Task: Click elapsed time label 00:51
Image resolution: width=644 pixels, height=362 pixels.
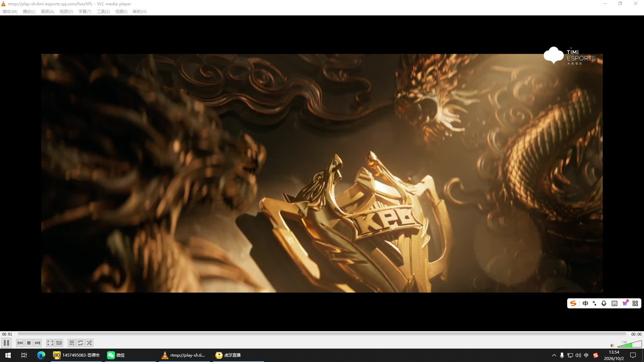Action: pos(7,334)
